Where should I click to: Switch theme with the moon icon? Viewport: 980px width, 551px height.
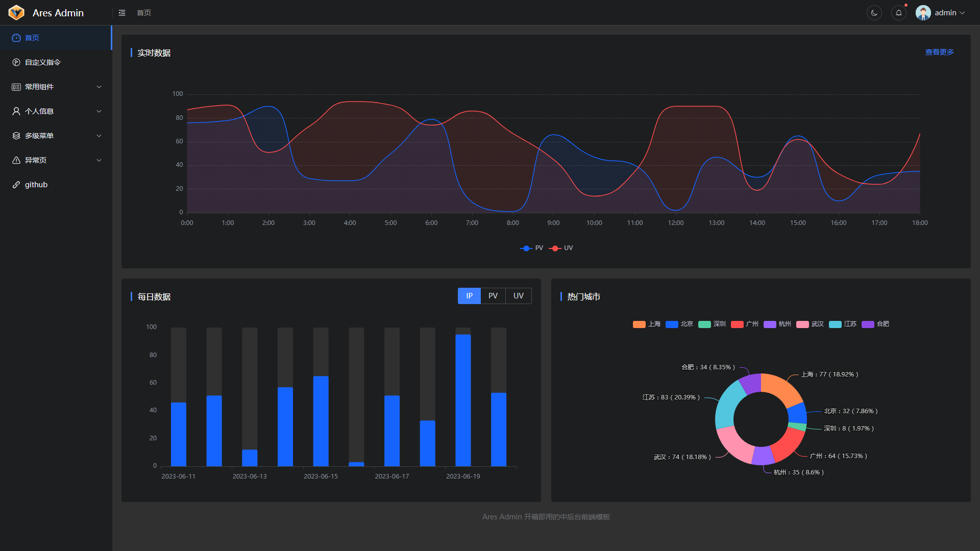[874, 13]
